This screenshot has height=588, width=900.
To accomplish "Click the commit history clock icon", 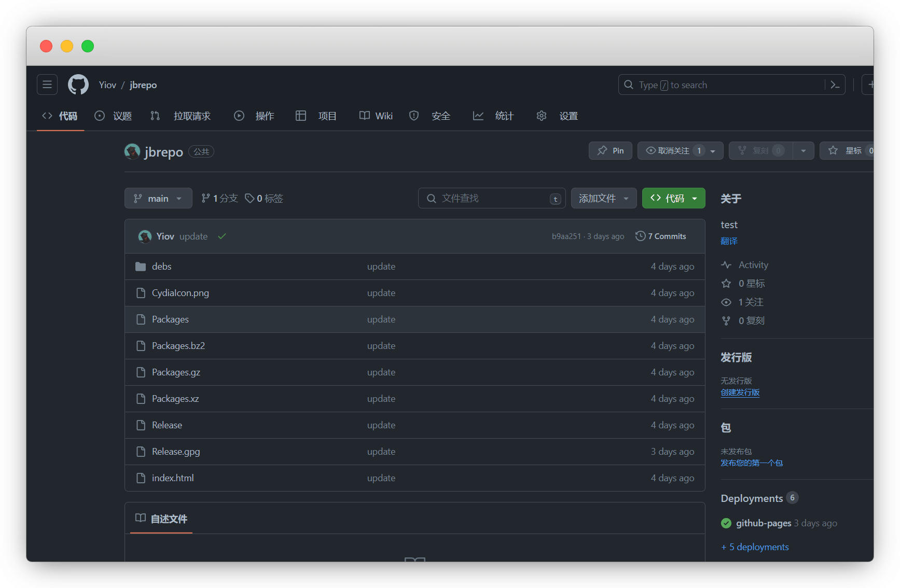I will pos(641,236).
